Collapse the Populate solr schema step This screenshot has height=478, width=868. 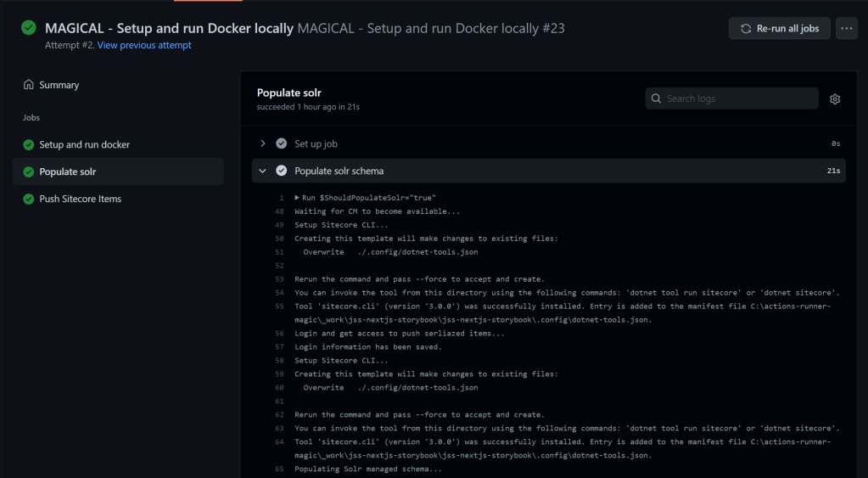pos(263,171)
